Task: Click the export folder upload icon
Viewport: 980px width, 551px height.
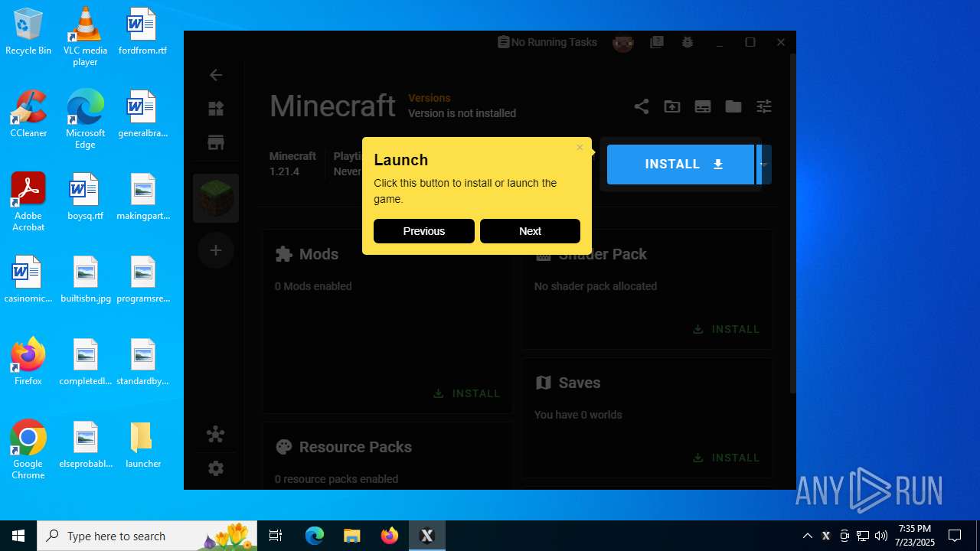Action: click(x=672, y=106)
